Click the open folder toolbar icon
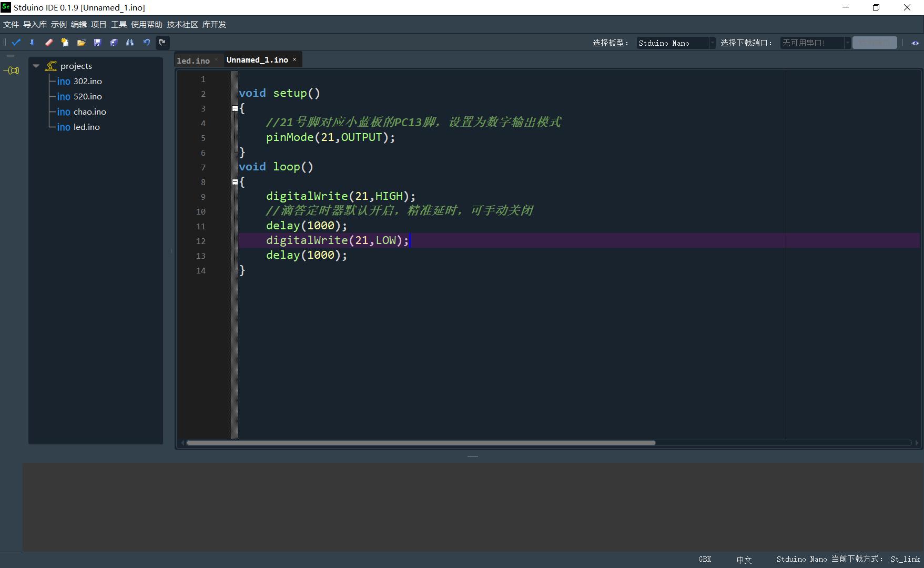 coord(81,43)
